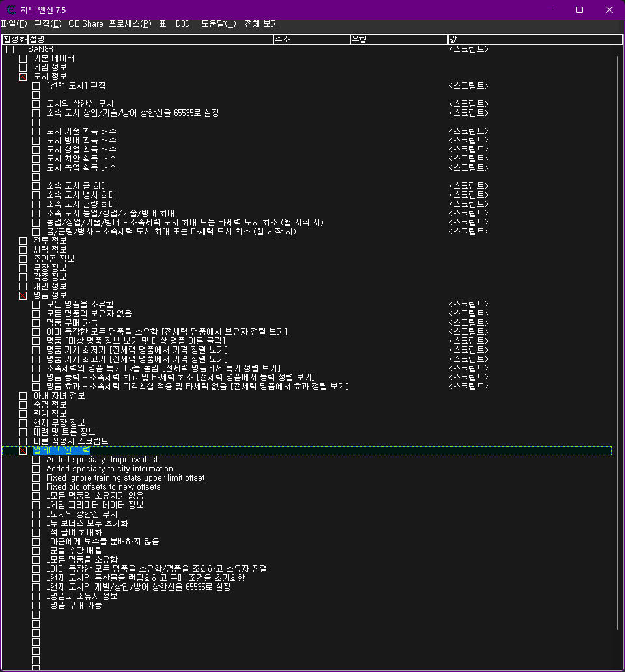Sort by the 활성화 column header
Screen dimensions: 625x672
pyautogui.click(x=14, y=40)
